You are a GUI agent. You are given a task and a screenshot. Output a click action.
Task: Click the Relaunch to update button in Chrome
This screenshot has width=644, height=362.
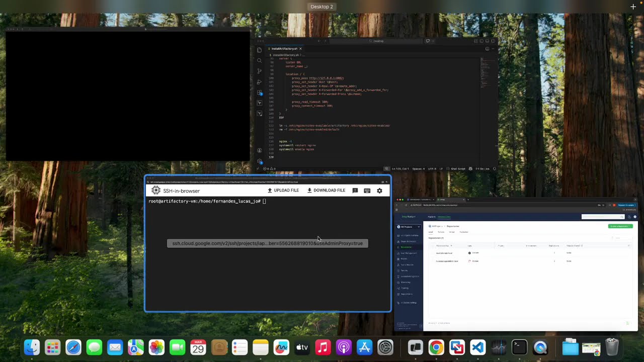(626, 205)
